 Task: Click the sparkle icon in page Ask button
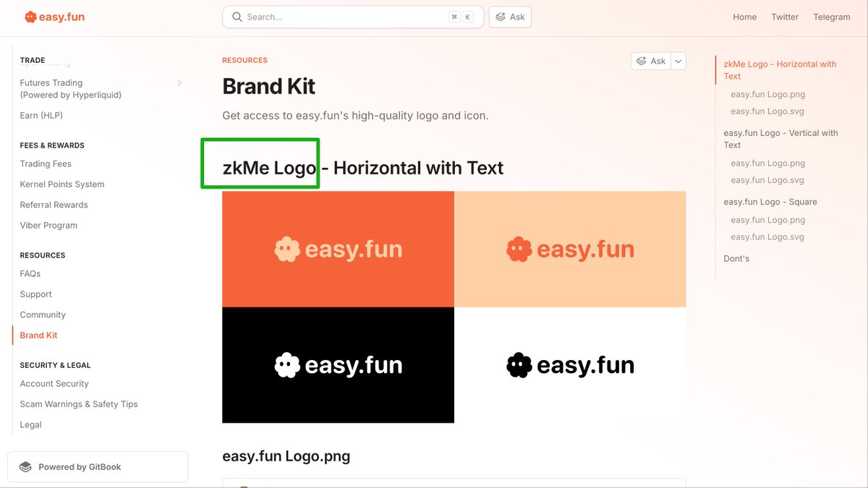(x=642, y=61)
